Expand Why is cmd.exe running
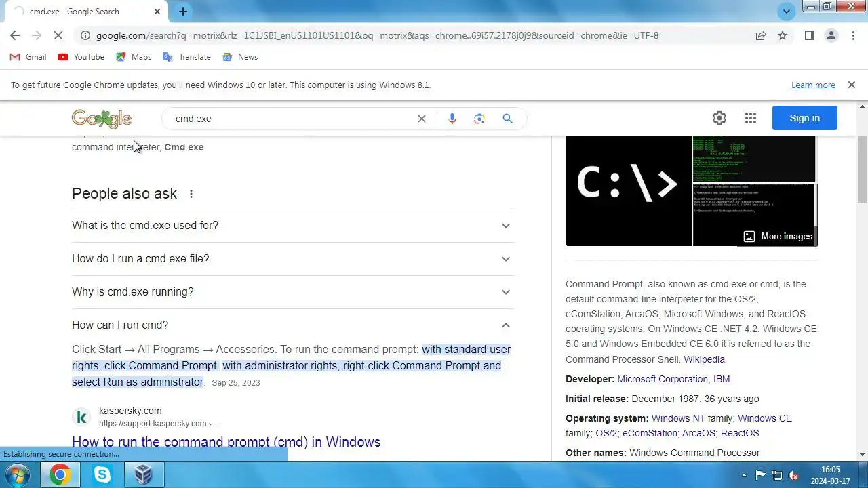The height and width of the screenshot is (488, 868). pyautogui.click(x=293, y=292)
